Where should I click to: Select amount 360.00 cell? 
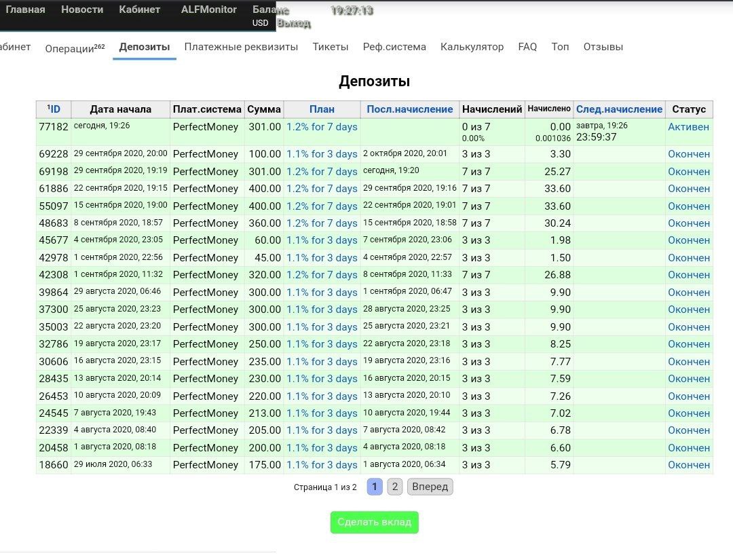click(x=265, y=223)
